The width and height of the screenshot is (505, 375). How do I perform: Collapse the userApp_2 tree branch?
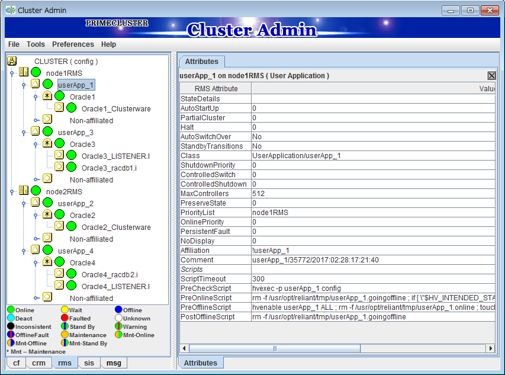coord(24,203)
